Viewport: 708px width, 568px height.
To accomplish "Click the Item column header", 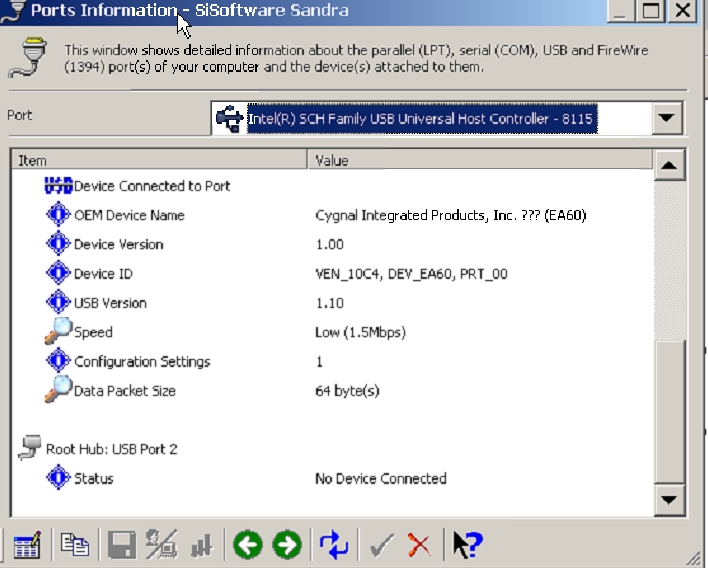I will (x=159, y=160).
